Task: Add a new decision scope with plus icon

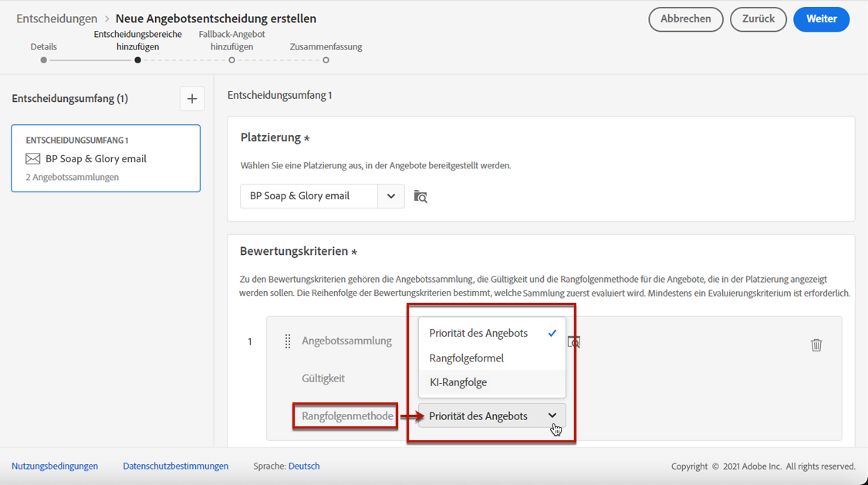Action: (x=192, y=99)
